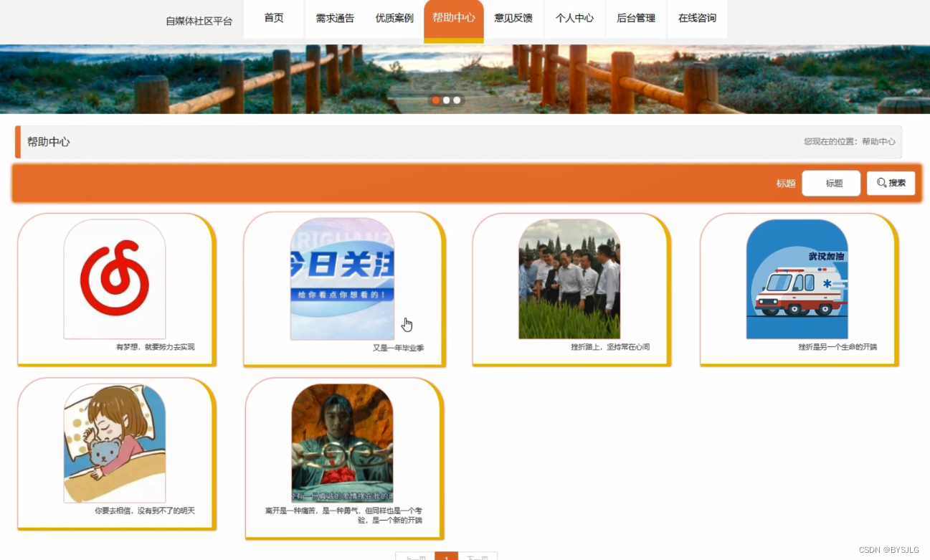Image resolution: width=930 pixels, height=560 pixels.
Task: Open article 挫折是另一个生命的开端
Action: 838,347
